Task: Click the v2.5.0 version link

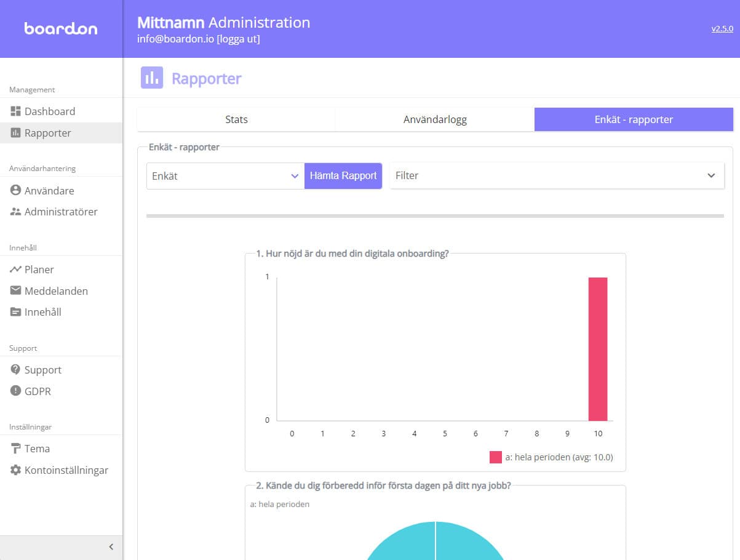Action: point(722,28)
